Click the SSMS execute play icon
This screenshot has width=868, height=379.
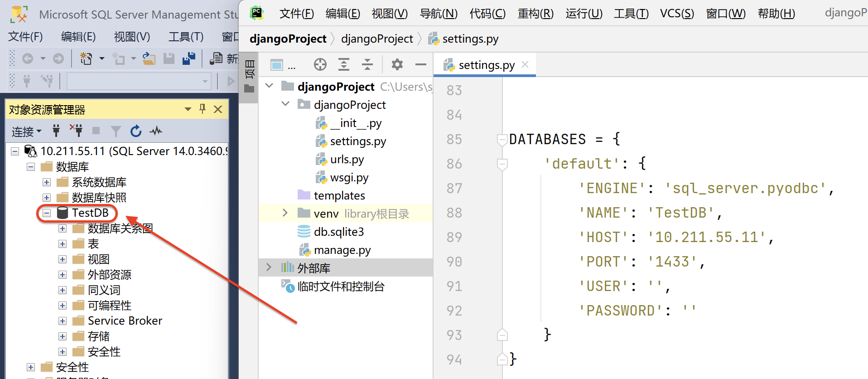pyautogui.click(x=231, y=81)
